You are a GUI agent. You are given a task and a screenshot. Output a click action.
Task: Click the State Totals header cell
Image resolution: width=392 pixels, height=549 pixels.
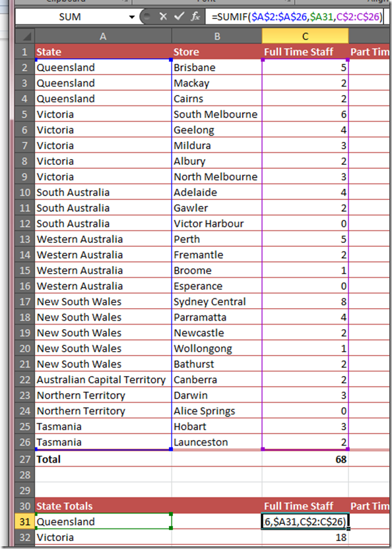pos(104,506)
